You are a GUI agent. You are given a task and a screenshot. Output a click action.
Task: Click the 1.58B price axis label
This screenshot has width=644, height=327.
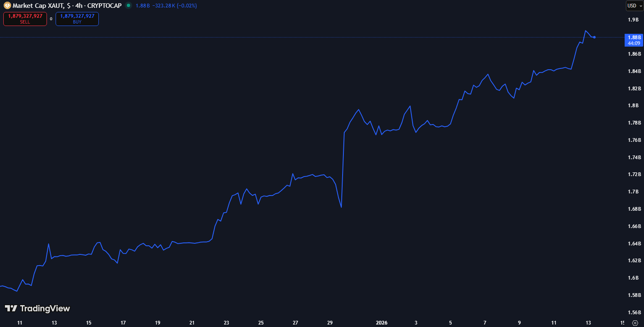pos(634,295)
